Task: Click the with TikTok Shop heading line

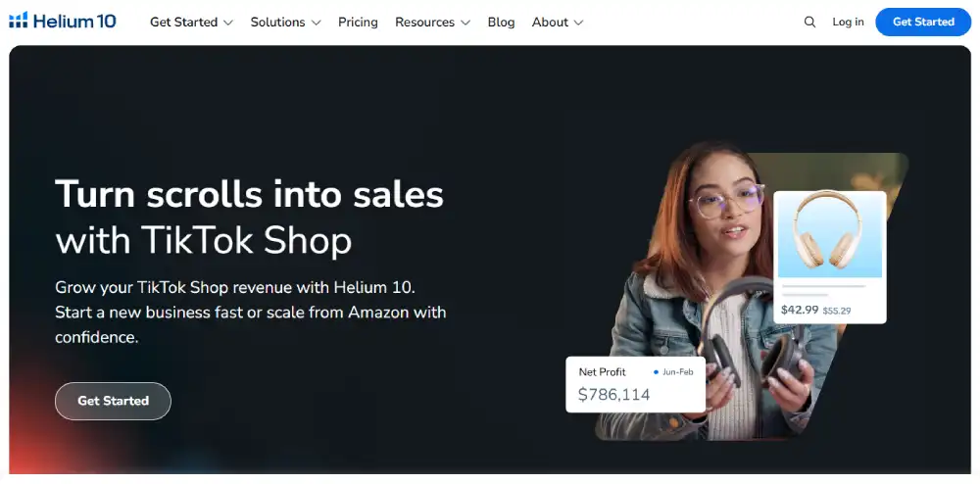Action: [x=204, y=240]
